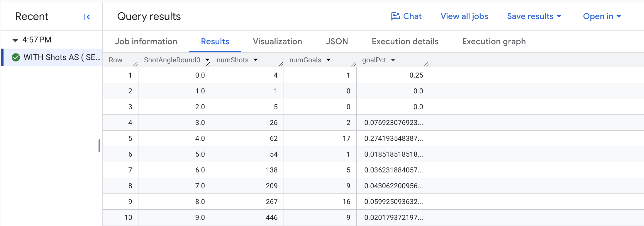Click ShotAngleRound0 cell 7.0
Viewport: 644px width, 226px height.
tap(174, 186)
